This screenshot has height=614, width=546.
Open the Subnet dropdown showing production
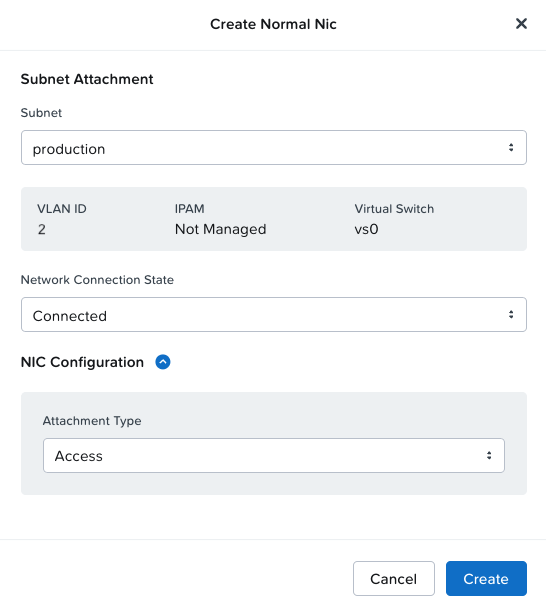[x=274, y=148]
